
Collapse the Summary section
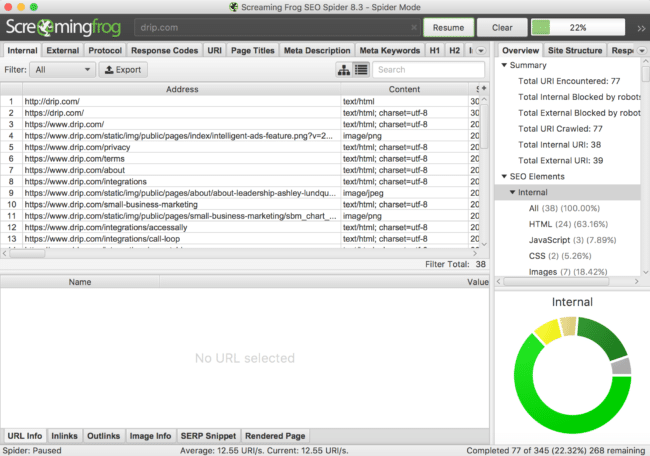tap(504, 65)
